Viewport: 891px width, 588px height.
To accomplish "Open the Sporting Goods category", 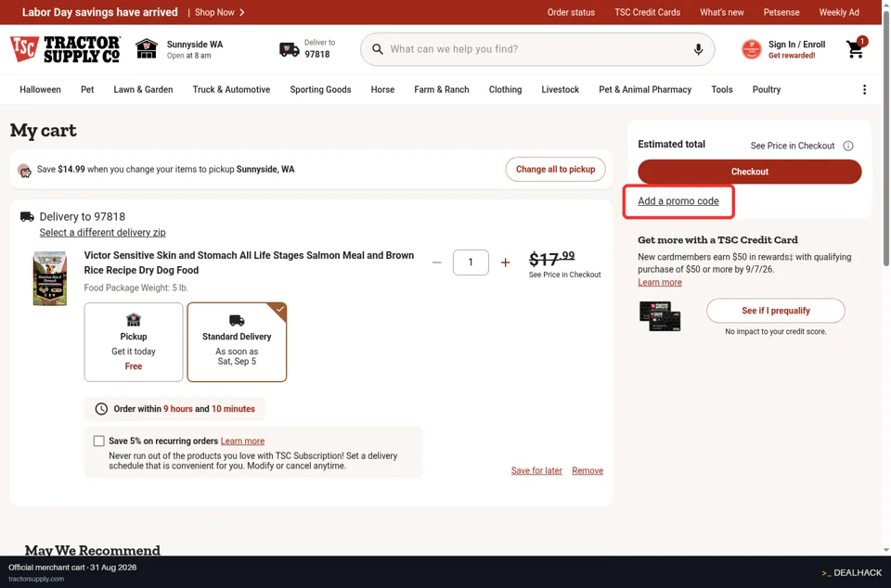I will 320,90.
